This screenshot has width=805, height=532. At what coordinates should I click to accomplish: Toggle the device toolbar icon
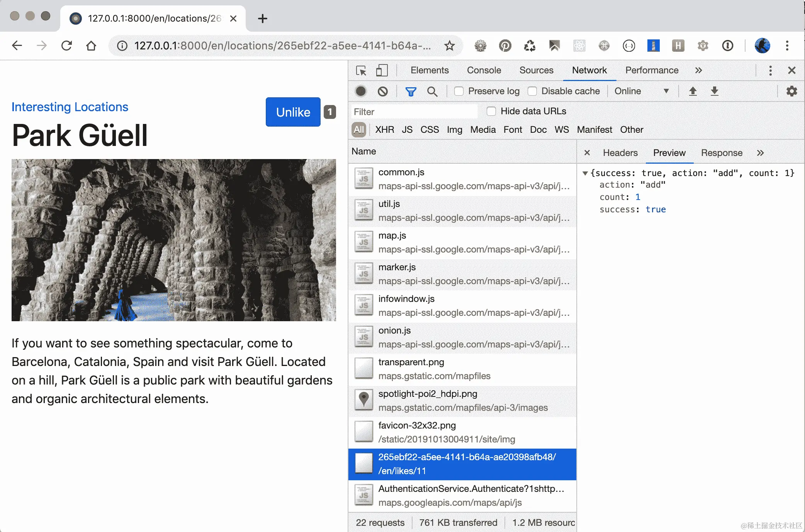382,71
